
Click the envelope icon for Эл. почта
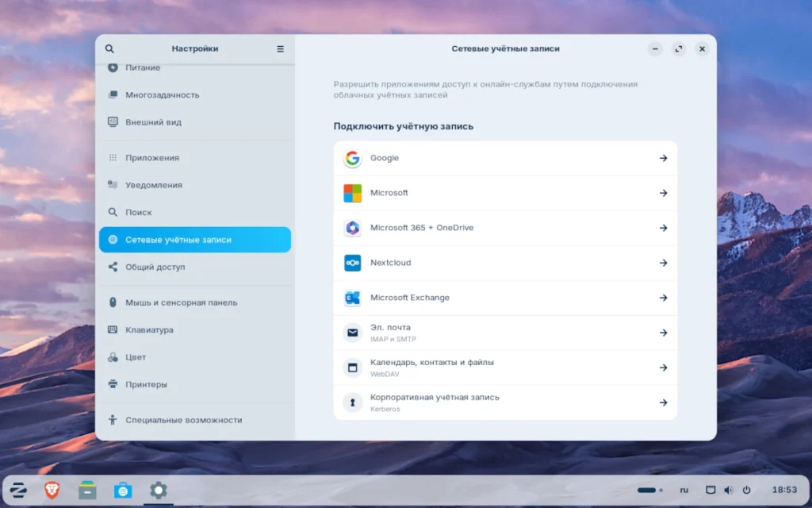point(353,333)
